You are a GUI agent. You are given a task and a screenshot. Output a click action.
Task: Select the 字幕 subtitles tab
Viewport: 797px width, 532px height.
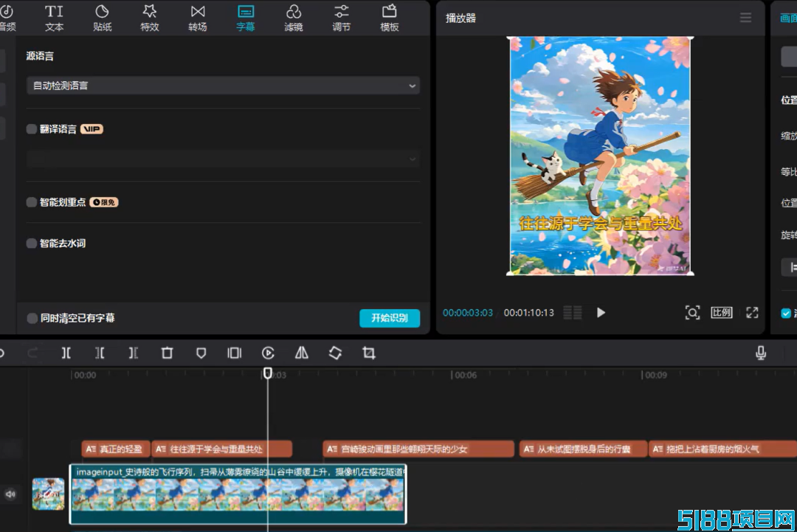coord(246,18)
